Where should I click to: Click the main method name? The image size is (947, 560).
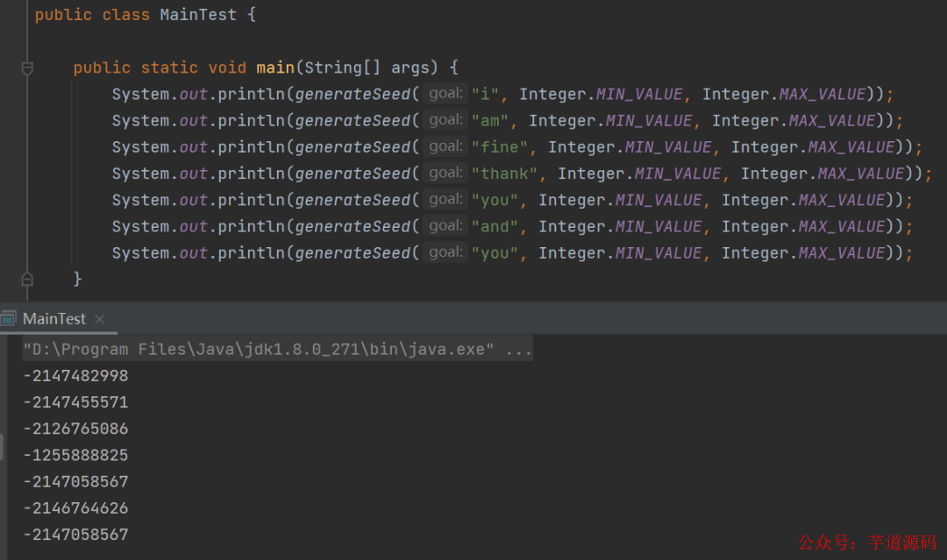(x=275, y=67)
